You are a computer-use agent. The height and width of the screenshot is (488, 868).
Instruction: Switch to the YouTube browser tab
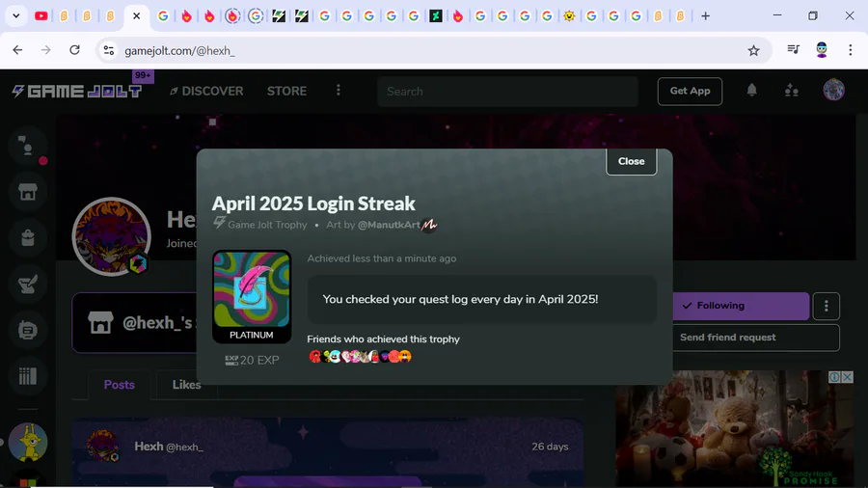tap(41, 16)
